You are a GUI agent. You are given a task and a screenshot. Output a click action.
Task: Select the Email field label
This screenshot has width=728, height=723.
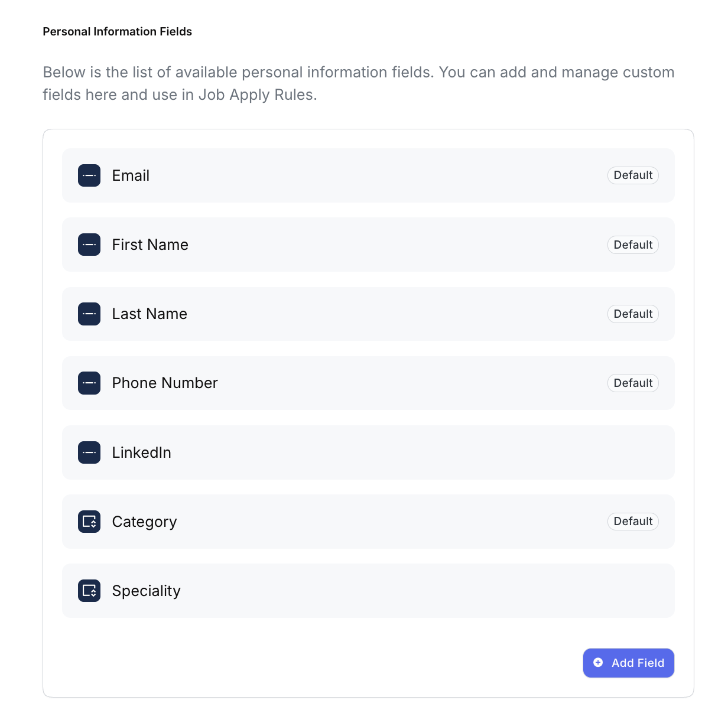(x=131, y=175)
